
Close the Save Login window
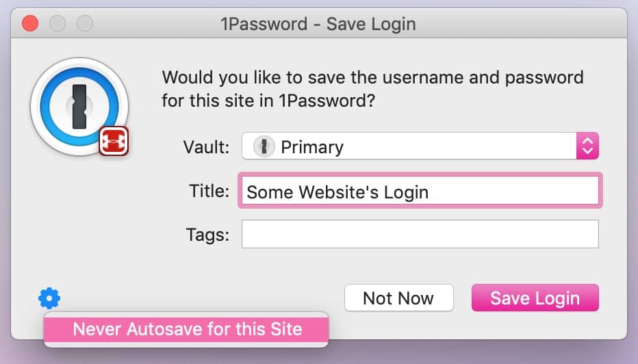[31, 24]
